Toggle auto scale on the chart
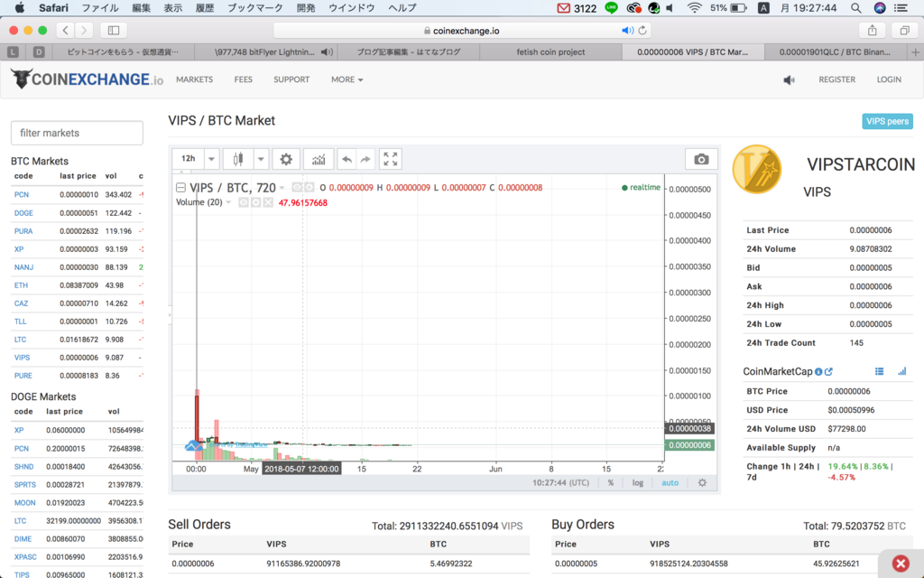The width and height of the screenshot is (924, 578). (670, 482)
